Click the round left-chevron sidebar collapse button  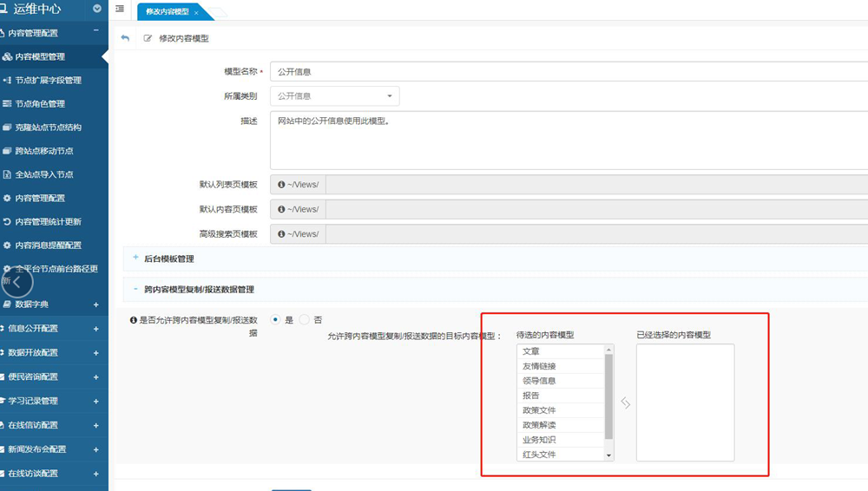17,282
